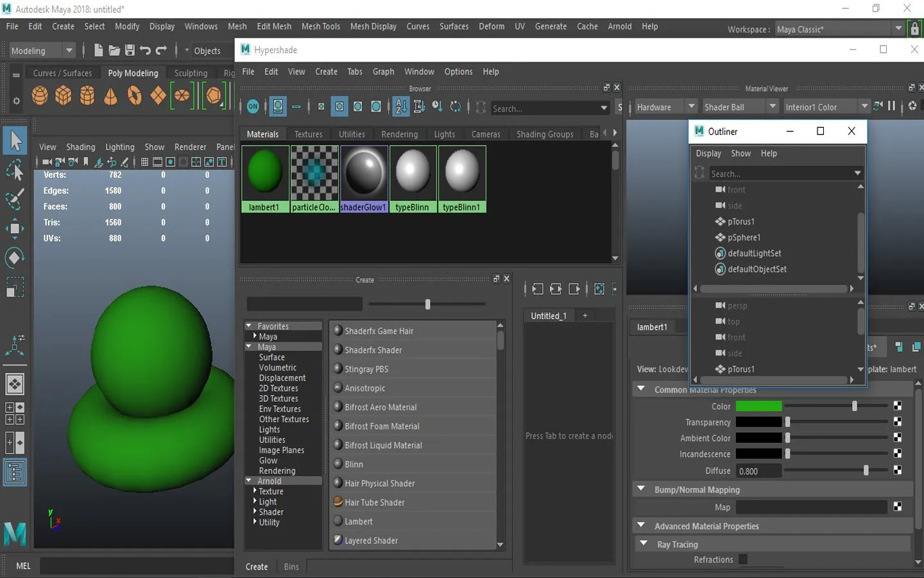Adjust the Diffuse slider handle

click(x=866, y=471)
